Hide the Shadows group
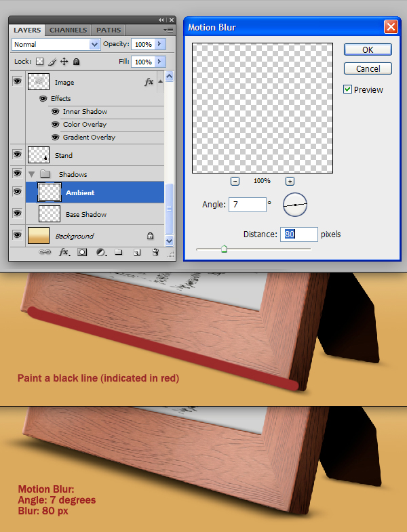The width and height of the screenshot is (407, 532). [x=18, y=173]
